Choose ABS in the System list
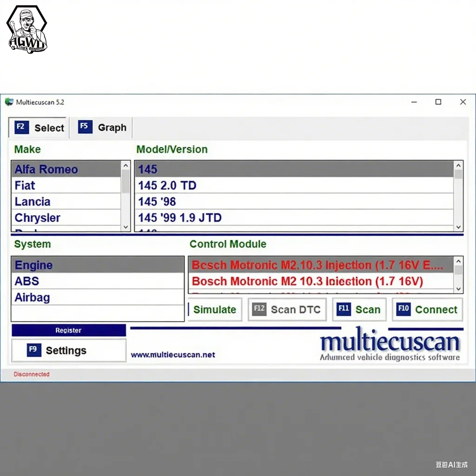This screenshot has height=476, width=476. tap(98, 281)
